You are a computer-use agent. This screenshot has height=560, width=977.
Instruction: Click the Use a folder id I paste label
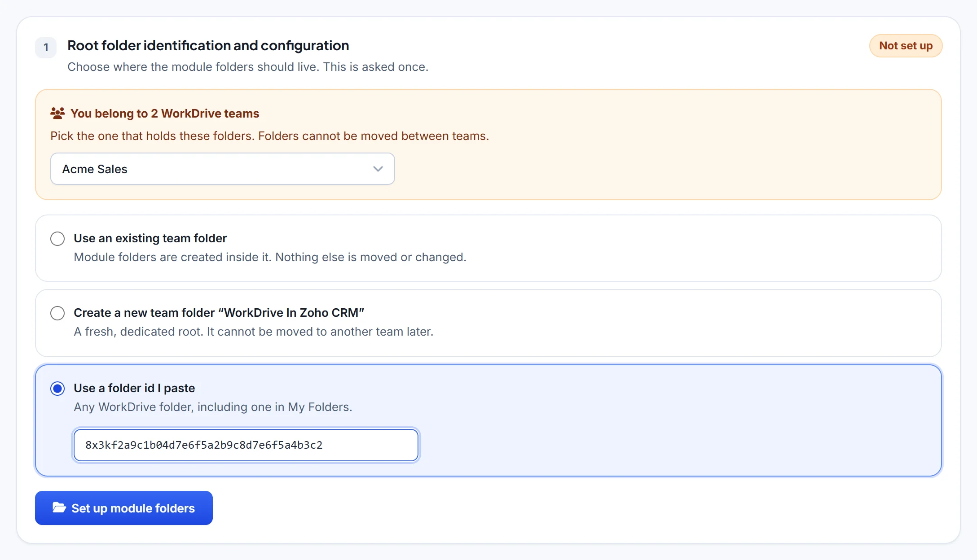[x=134, y=388]
